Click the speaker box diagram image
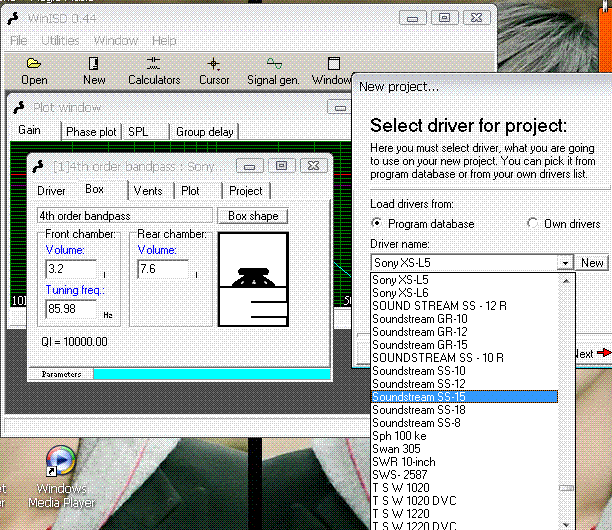 click(253, 279)
